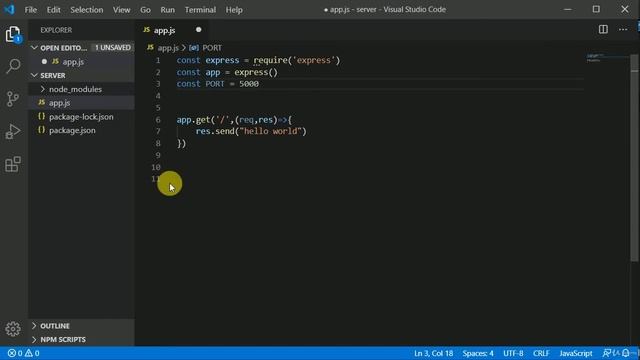Open the feedback icon in status bar

tap(607, 353)
